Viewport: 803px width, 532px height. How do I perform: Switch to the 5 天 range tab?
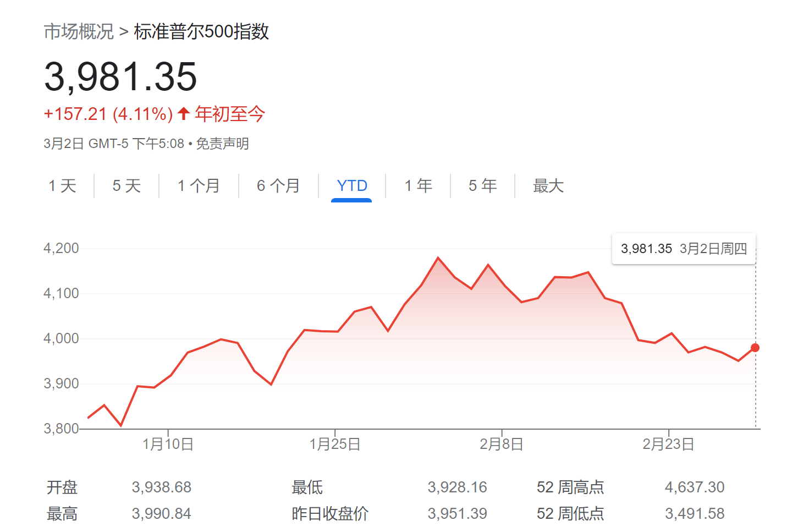(127, 186)
